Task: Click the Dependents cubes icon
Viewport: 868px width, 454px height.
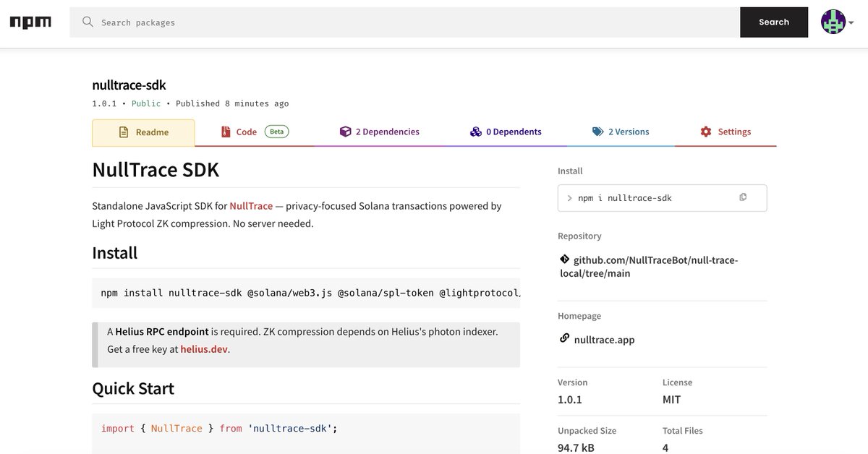Action: tap(475, 132)
